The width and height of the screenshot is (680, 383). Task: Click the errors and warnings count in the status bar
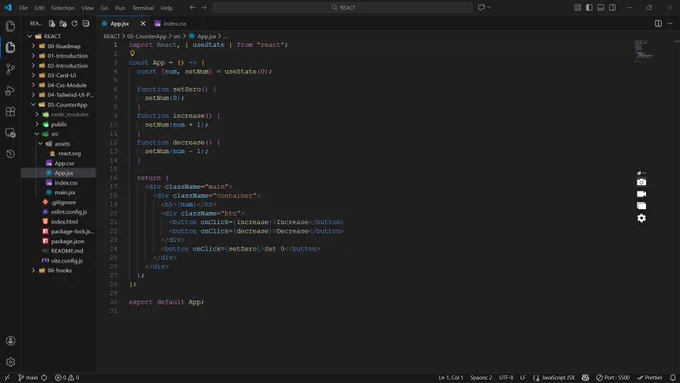pyautogui.click(x=67, y=377)
